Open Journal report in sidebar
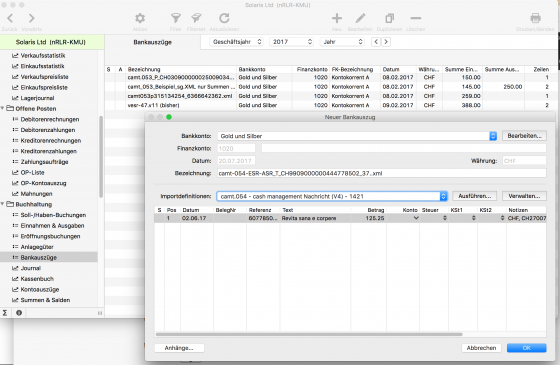 [x=30, y=268]
